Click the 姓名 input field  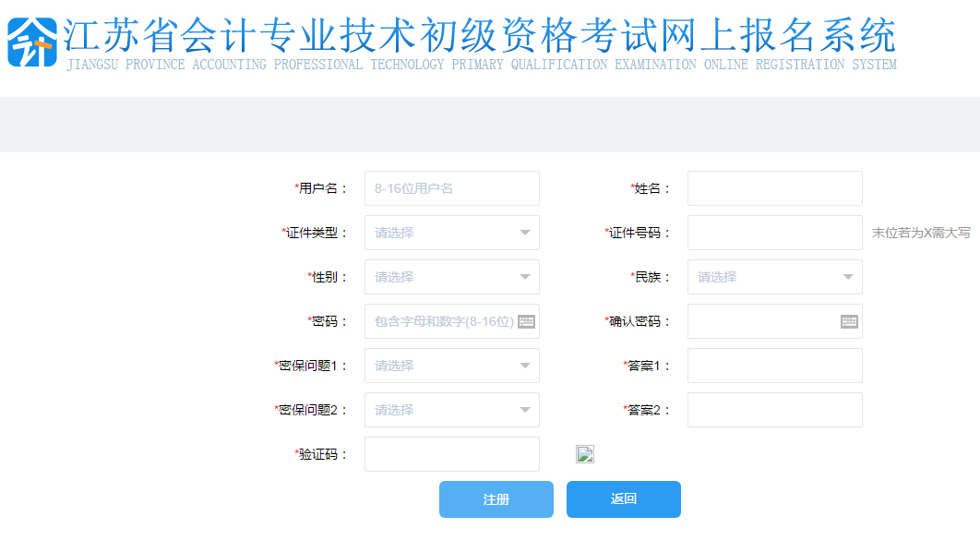tap(774, 188)
